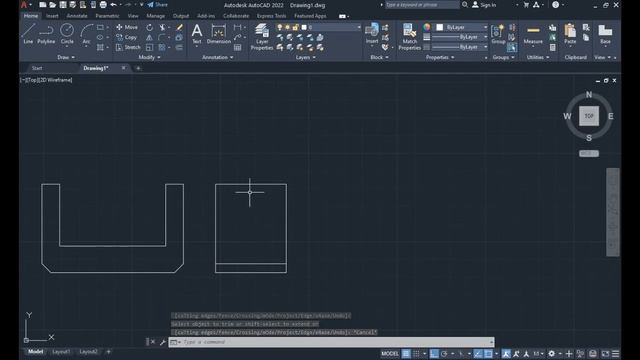Click the Save icon in quick access toolbar
This screenshot has height=360, width=640.
62,5
